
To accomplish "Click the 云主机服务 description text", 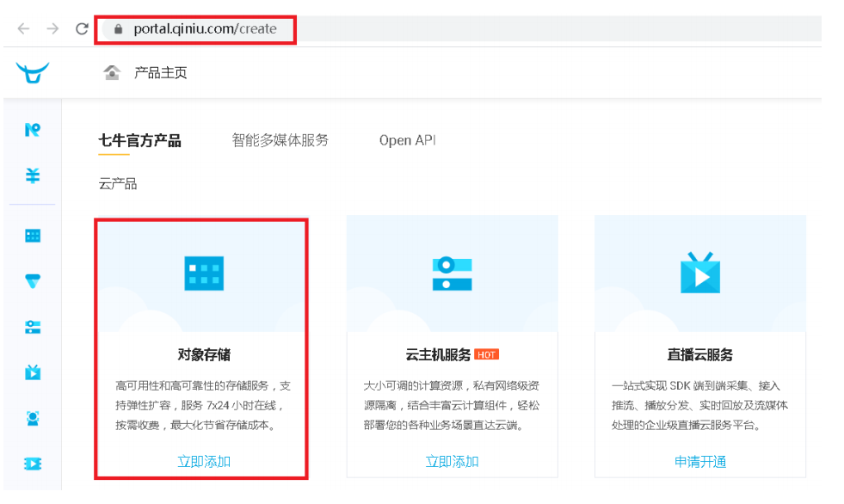I will tap(451, 406).
